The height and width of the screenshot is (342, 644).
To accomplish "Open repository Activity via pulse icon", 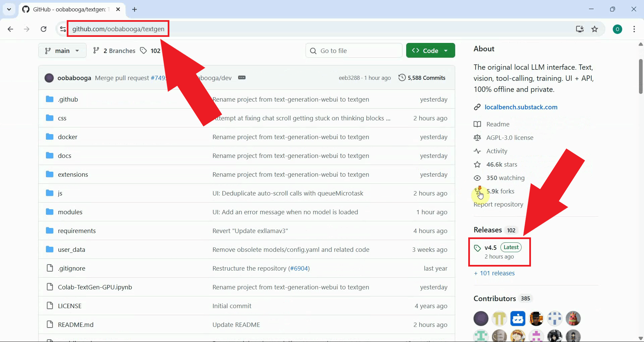I will tap(496, 151).
